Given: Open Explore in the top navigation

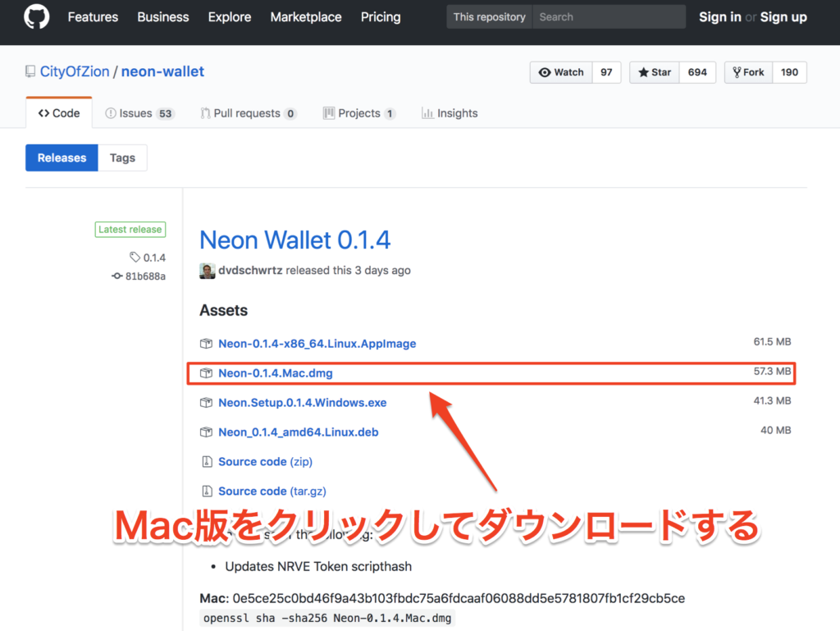Looking at the screenshot, I should [x=230, y=17].
